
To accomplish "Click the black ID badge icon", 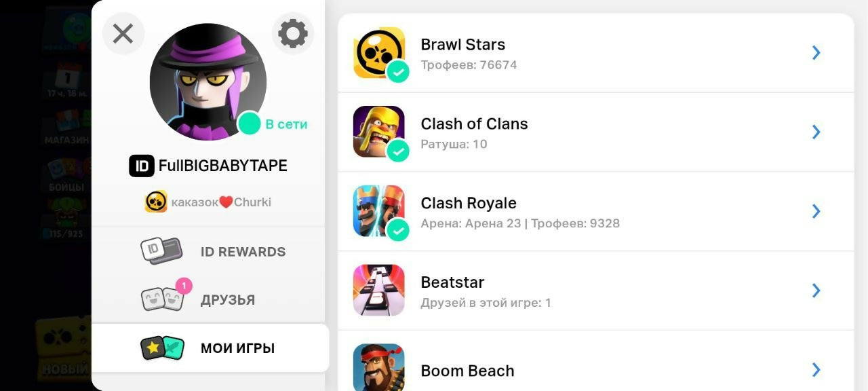I will (x=142, y=166).
